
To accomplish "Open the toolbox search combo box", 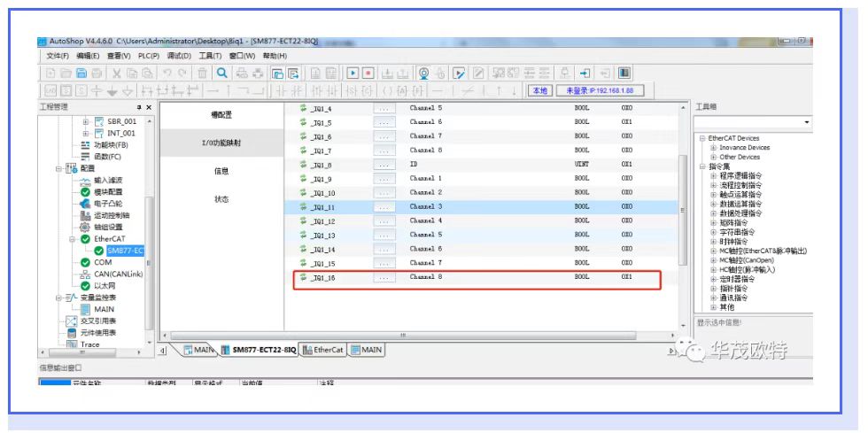I will pos(753,122).
